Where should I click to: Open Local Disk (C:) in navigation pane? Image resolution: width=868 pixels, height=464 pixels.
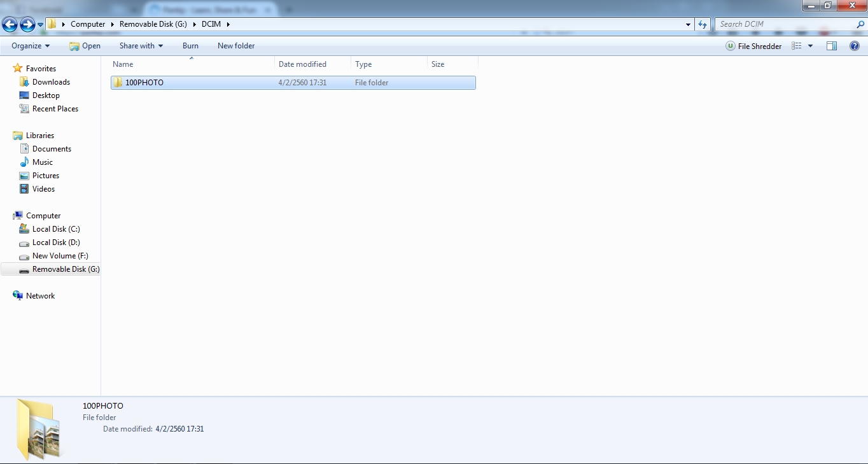[x=56, y=229]
